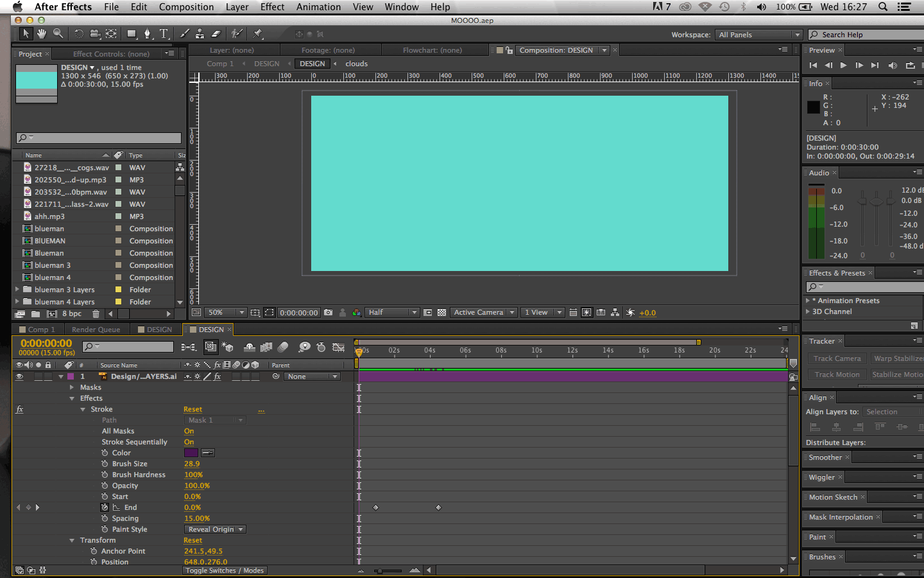Open the Animation menu
The image size is (924, 578).
point(318,6)
